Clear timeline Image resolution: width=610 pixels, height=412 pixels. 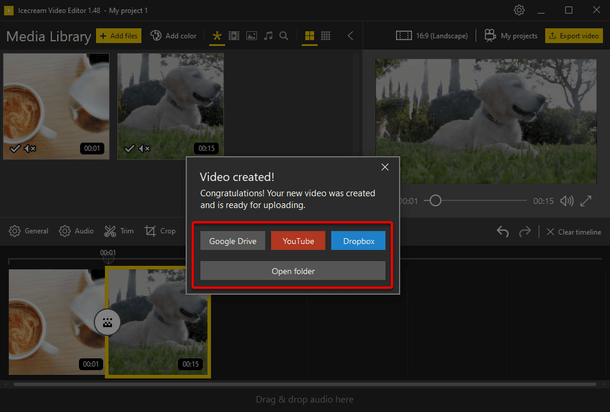coord(574,232)
